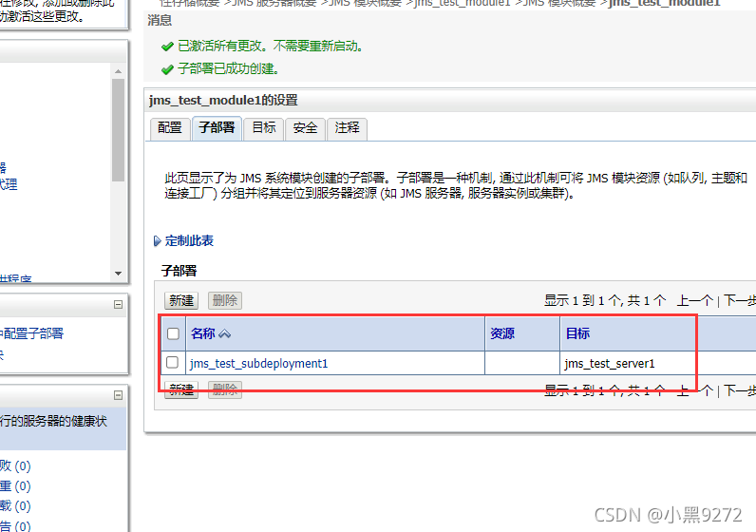Click the down arrow of left panel scrollbar
The image size is (756, 532).
pyautogui.click(x=118, y=274)
